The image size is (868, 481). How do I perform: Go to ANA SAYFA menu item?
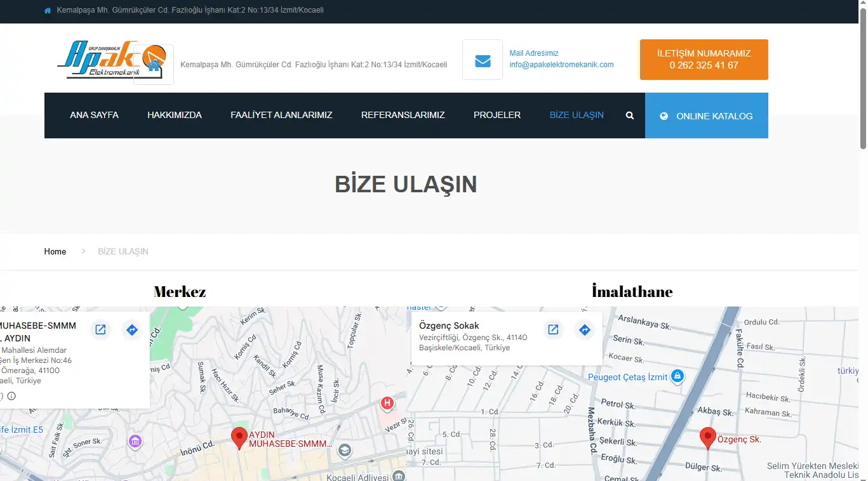click(x=94, y=115)
